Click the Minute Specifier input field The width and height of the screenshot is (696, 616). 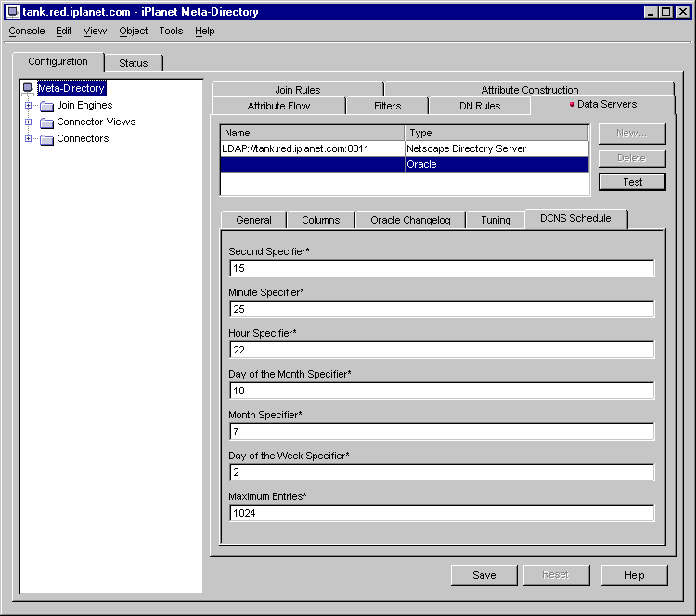click(442, 309)
